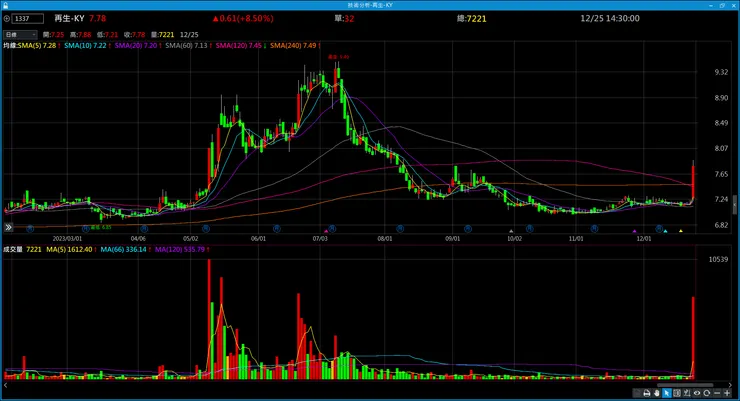The width and height of the screenshot is (740, 401).
Task: Click the gray triangle marker near 10/02
Action: 511,231
